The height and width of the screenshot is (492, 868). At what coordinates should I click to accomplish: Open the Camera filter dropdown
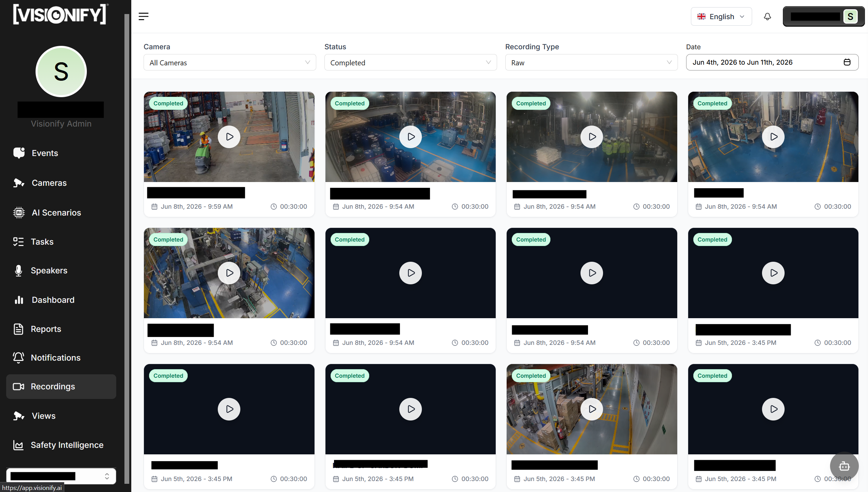(x=230, y=62)
